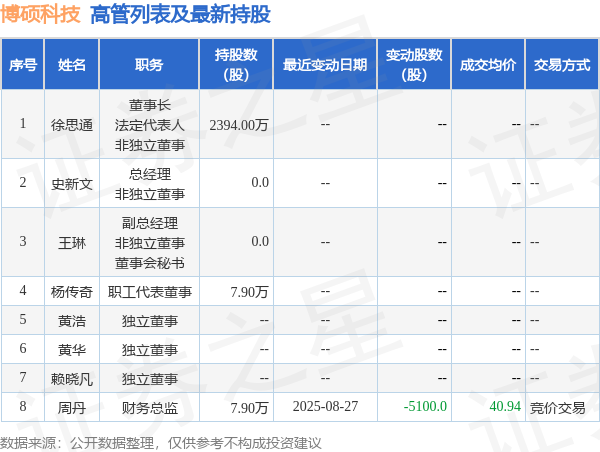Image resolution: width=600 pixels, height=452 pixels.
Task: Click the 职务 column header
Action: pyautogui.click(x=149, y=64)
